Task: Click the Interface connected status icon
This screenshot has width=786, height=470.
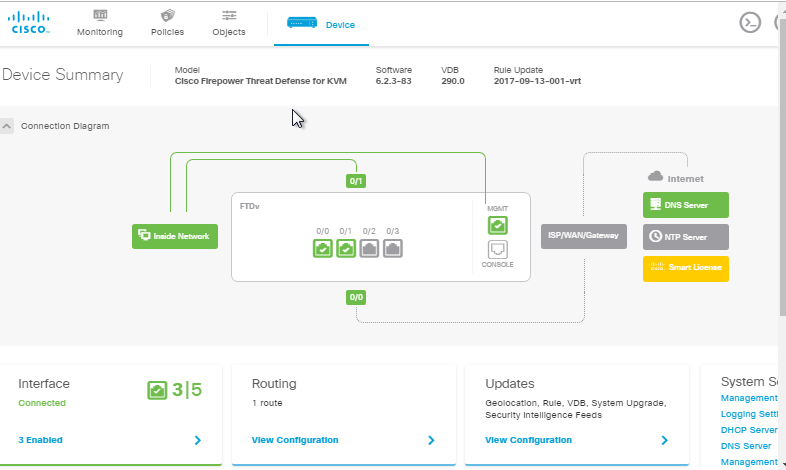Action: [x=157, y=390]
